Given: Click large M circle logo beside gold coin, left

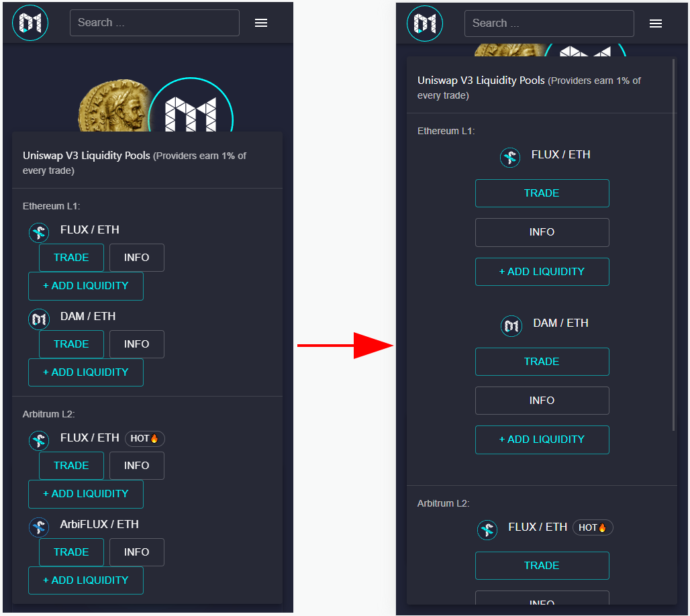Looking at the screenshot, I should pos(191,105).
